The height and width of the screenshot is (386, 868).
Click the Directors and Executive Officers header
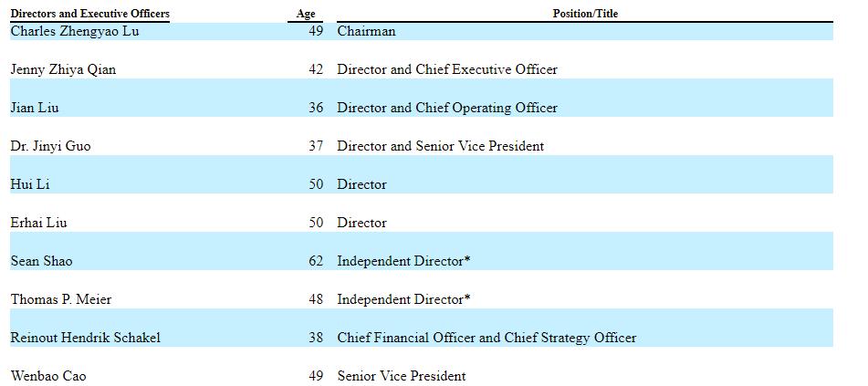click(89, 14)
